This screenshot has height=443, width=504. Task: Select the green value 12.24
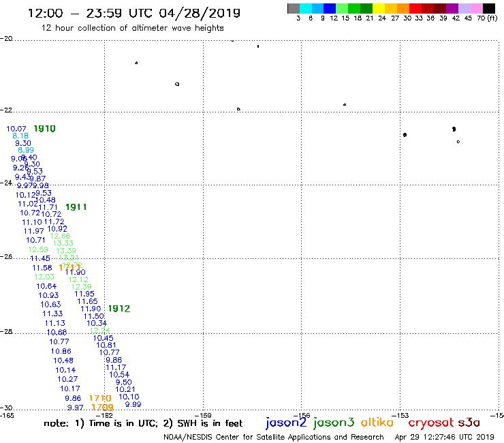click(x=99, y=331)
